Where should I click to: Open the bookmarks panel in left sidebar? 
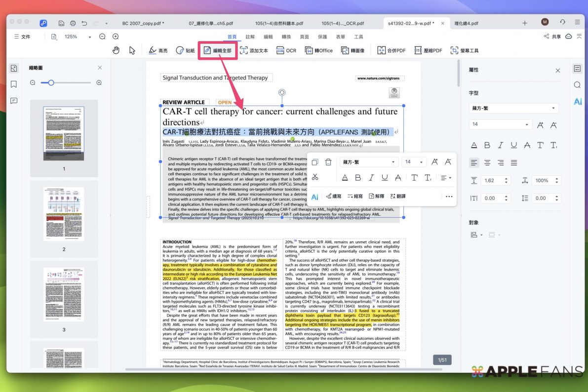click(14, 84)
